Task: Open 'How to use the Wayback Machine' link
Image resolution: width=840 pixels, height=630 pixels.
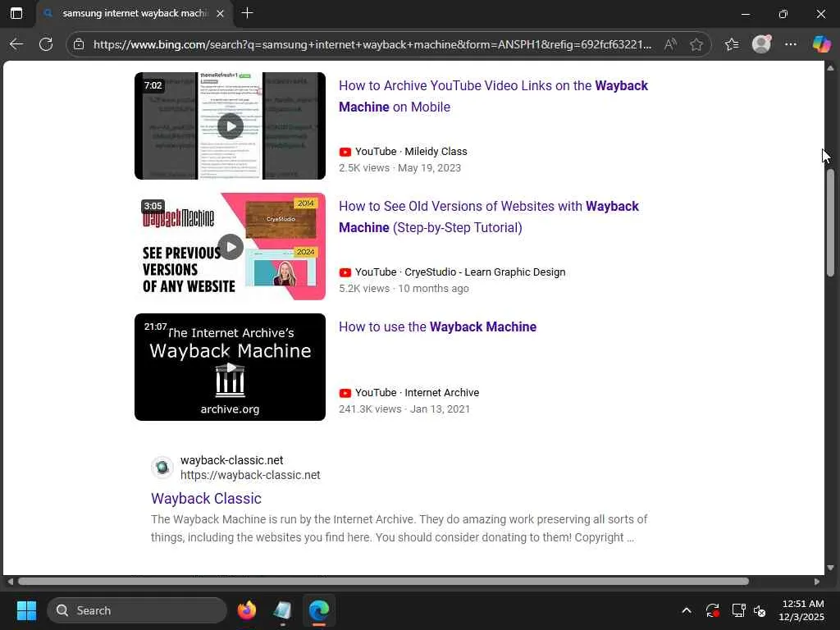Action: click(437, 326)
